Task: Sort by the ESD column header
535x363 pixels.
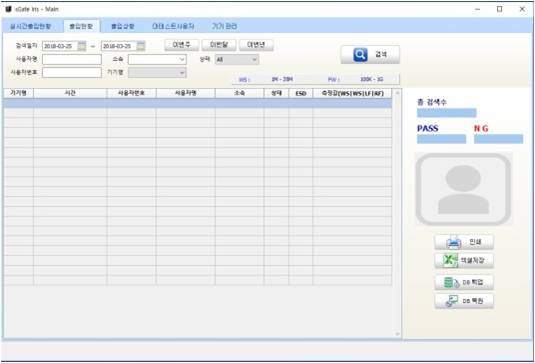Action: [301, 93]
